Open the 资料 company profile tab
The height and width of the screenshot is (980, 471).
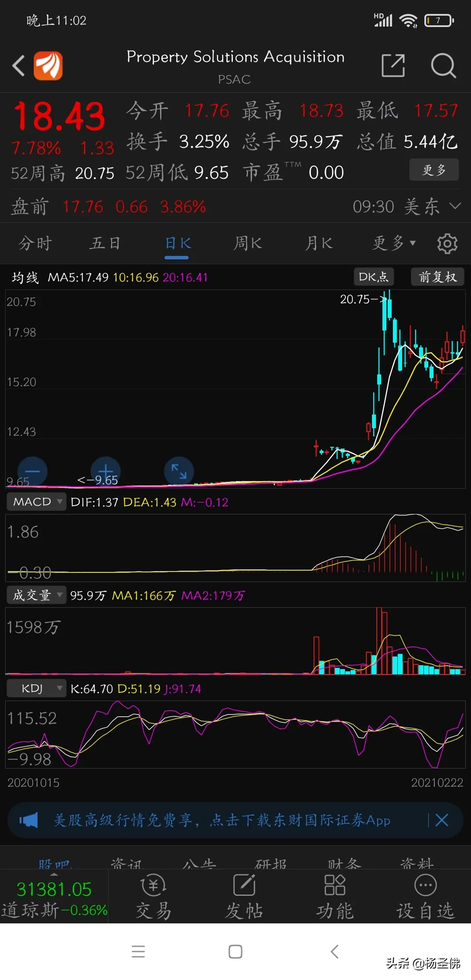coord(417,864)
